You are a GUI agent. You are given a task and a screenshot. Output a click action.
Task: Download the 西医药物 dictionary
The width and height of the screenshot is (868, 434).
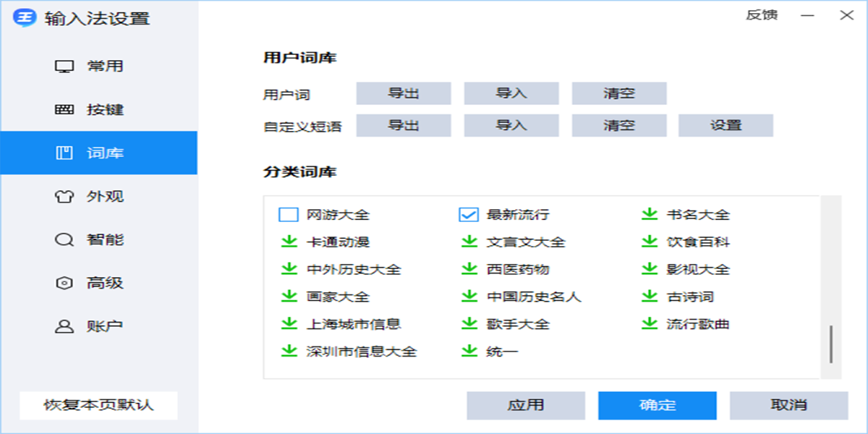point(470,269)
